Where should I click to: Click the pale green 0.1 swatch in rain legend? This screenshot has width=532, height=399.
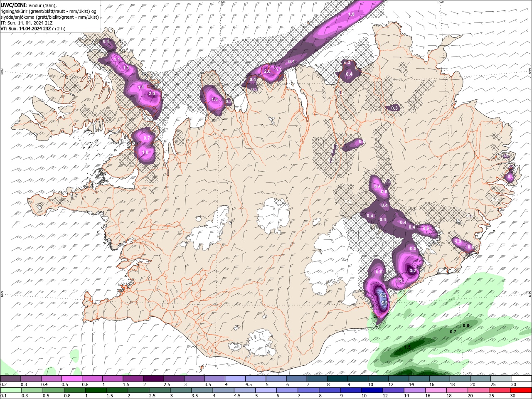point(10,390)
